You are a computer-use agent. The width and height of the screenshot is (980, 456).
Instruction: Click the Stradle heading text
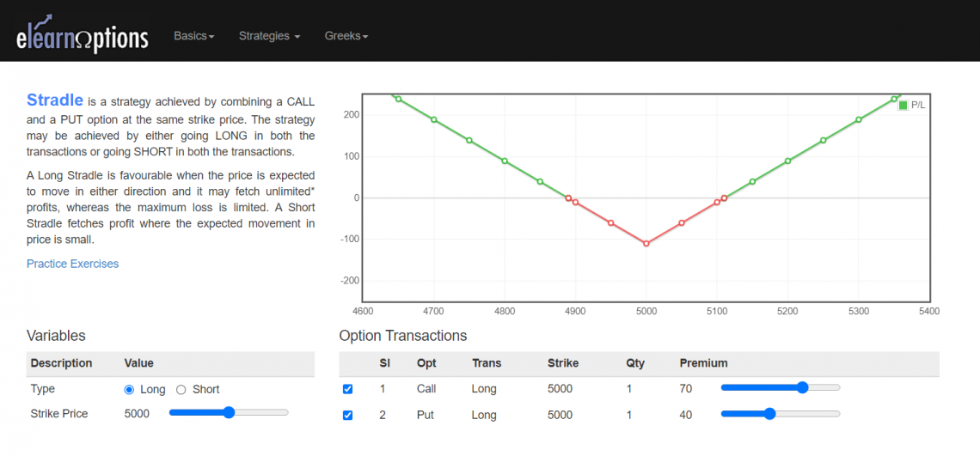[55, 100]
